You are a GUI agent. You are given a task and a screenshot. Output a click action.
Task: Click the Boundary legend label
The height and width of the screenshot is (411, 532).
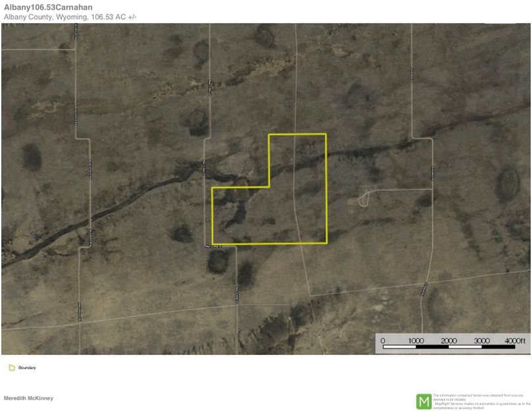(27, 368)
